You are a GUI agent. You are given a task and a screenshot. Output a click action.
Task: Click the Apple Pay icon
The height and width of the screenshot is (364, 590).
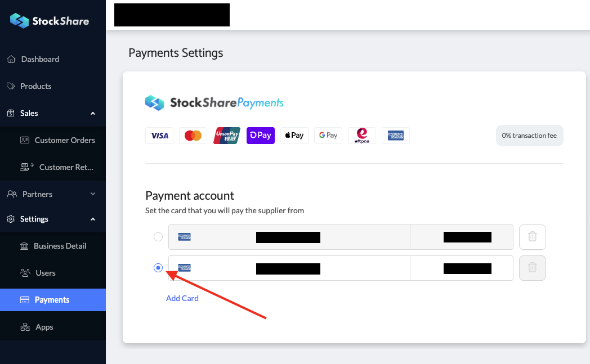294,136
